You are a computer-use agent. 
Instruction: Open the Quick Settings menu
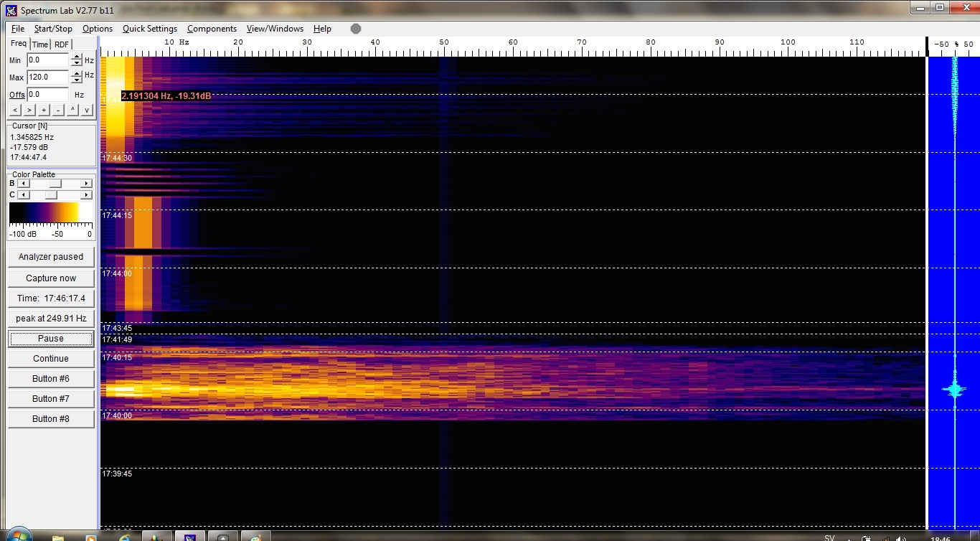point(149,29)
